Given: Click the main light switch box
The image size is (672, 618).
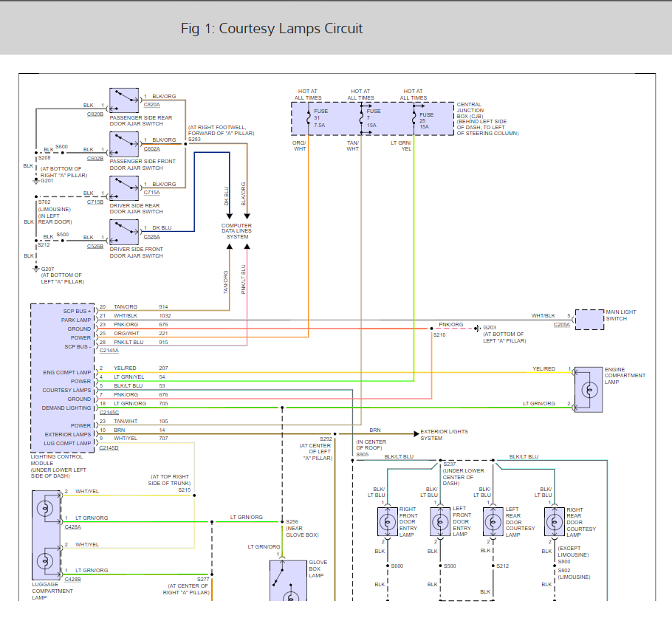Looking at the screenshot, I should click(589, 319).
